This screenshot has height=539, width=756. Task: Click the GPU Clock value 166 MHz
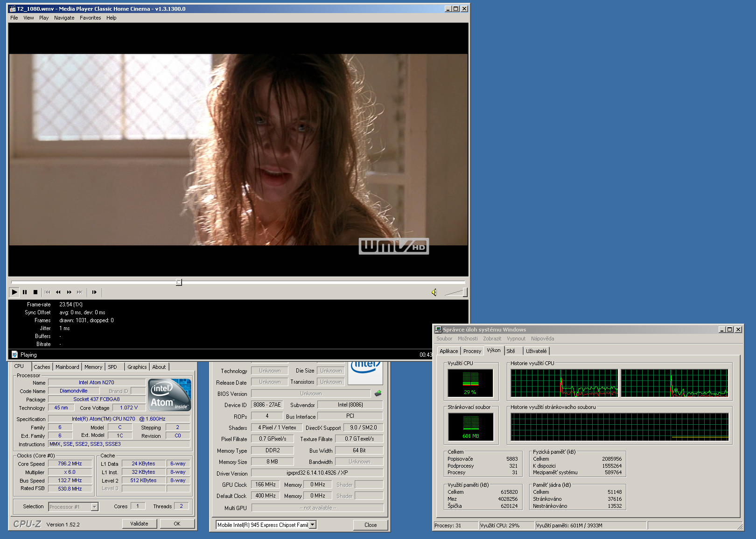click(266, 484)
